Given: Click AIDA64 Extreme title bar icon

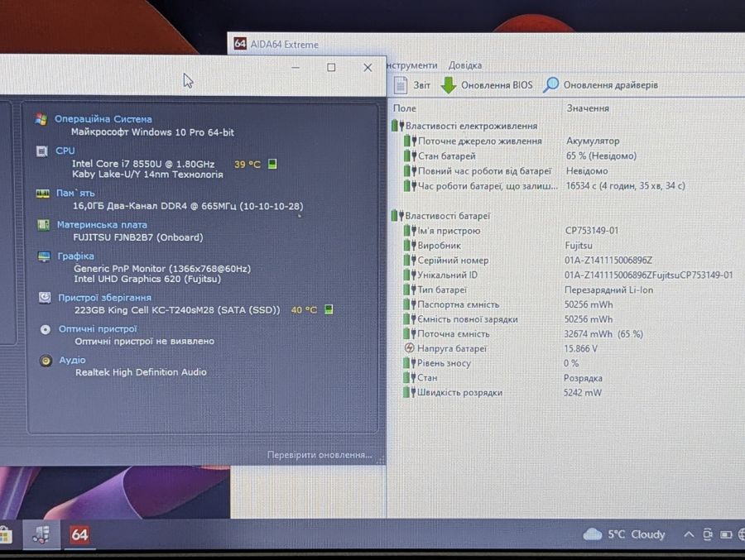Looking at the screenshot, I should click(x=240, y=44).
